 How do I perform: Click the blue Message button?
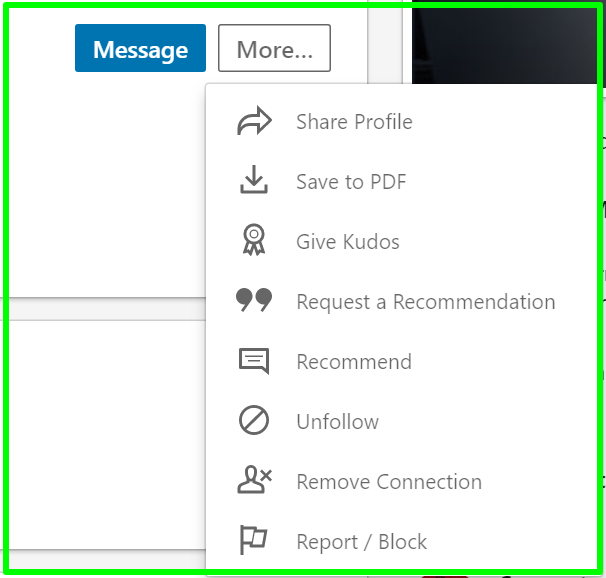coord(140,48)
